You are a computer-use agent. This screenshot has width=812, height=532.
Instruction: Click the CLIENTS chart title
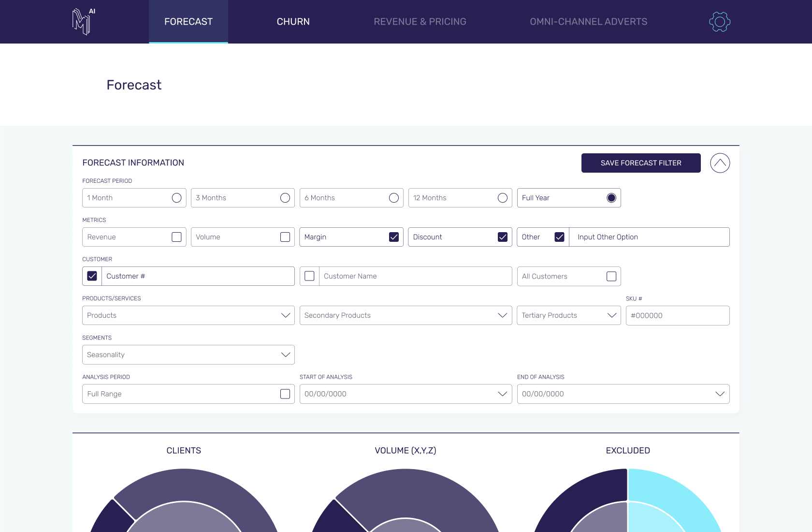click(184, 451)
